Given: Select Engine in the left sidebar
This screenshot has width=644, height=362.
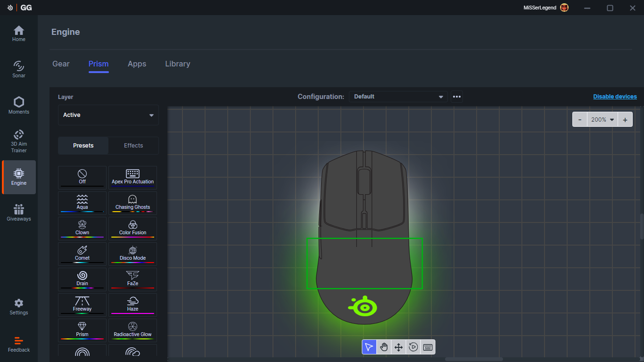Looking at the screenshot, I should pyautogui.click(x=19, y=177).
